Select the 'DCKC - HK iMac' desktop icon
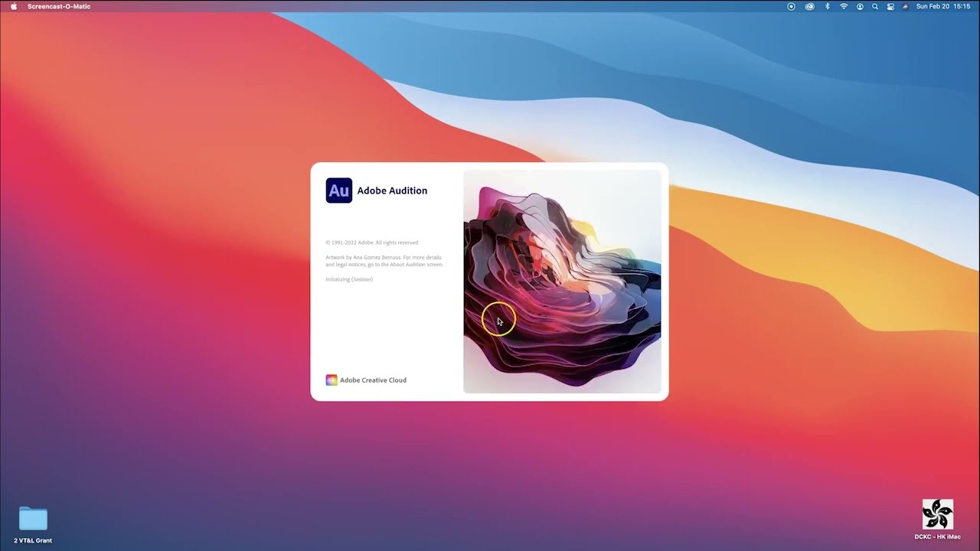The height and width of the screenshot is (551, 980). [937, 520]
